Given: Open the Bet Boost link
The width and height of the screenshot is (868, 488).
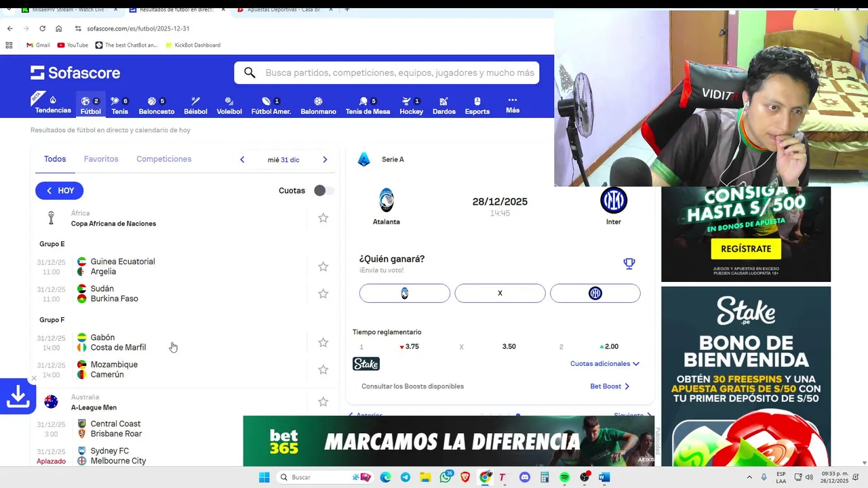Looking at the screenshot, I should click(x=610, y=386).
